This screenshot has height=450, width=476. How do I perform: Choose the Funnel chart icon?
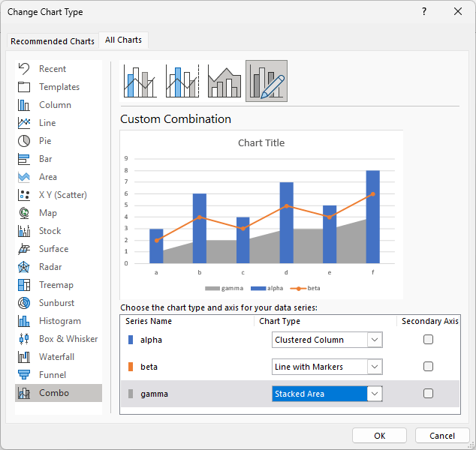coord(24,375)
